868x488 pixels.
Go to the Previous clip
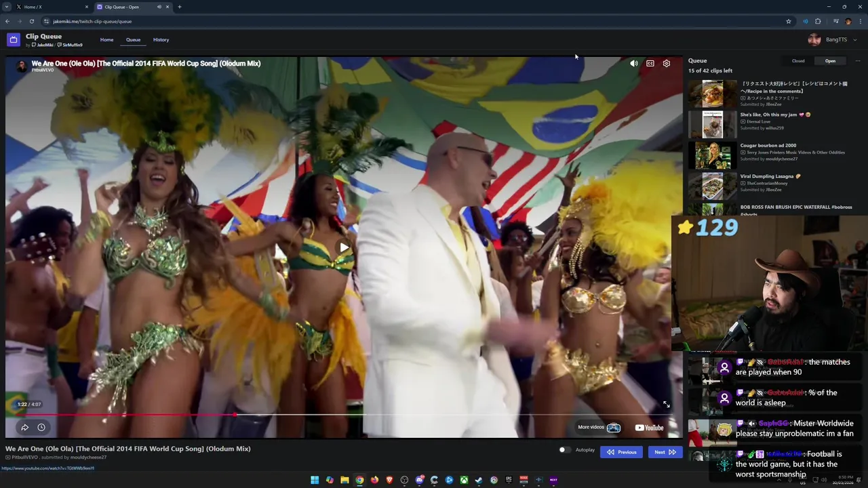tap(621, 452)
